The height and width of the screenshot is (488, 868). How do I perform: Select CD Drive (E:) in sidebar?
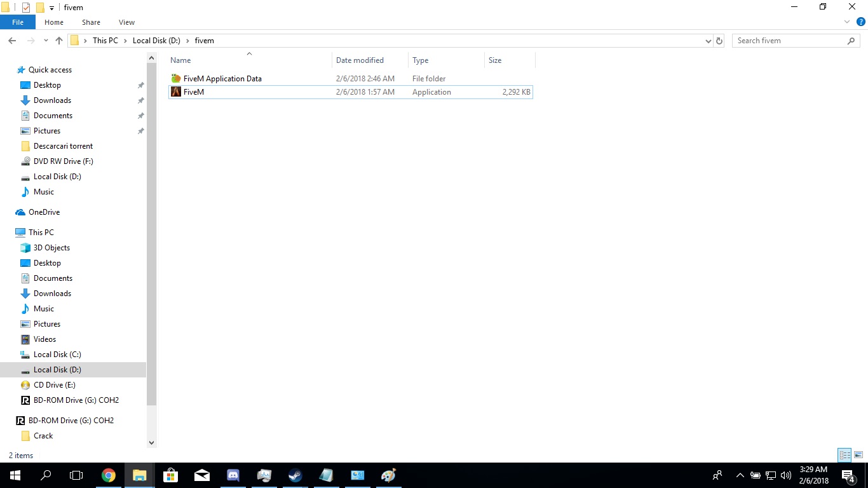point(54,385)
